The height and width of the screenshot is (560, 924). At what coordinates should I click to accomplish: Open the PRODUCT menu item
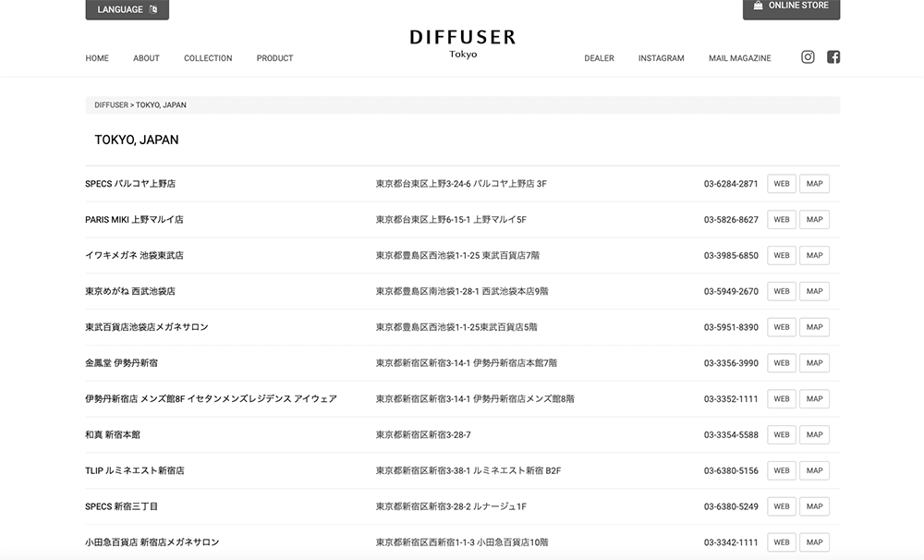click(x=274, y=58)
